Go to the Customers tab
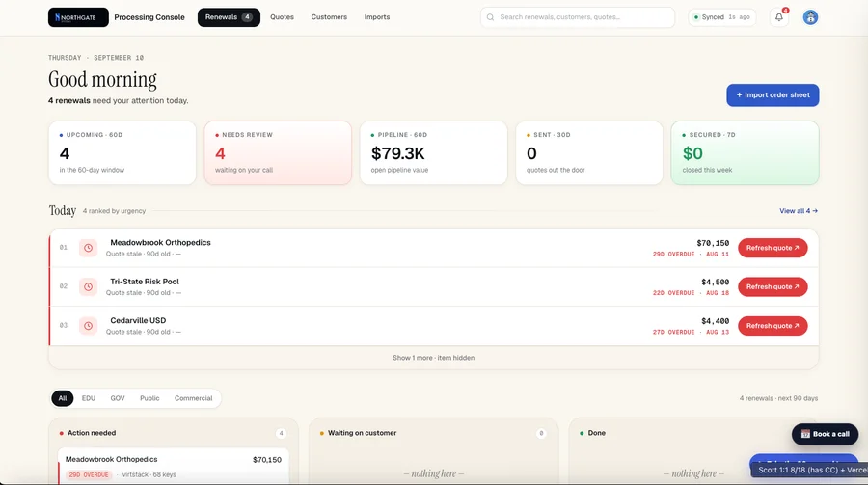The image size is (868, 485). [x=329, y=17]
